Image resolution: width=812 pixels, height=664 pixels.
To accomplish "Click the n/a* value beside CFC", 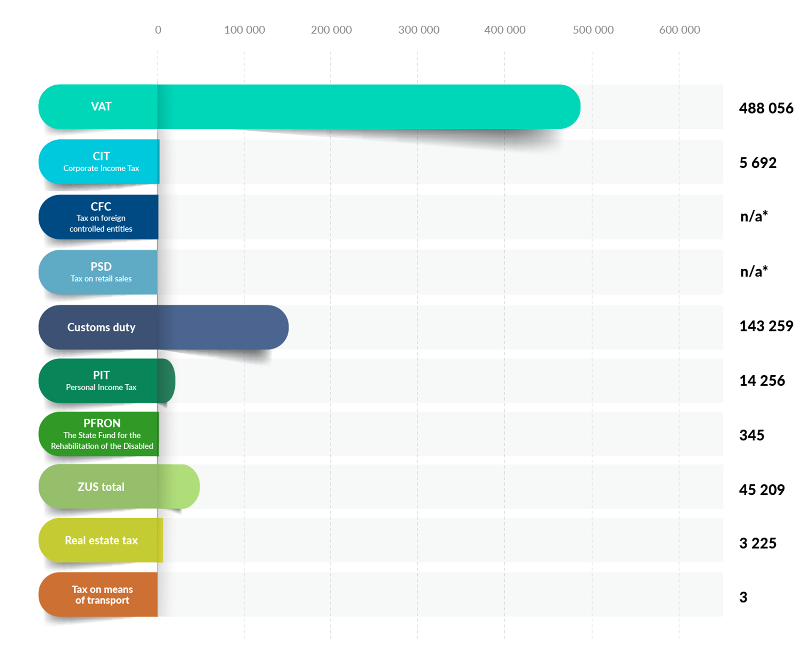I will (x=753, y=216).
